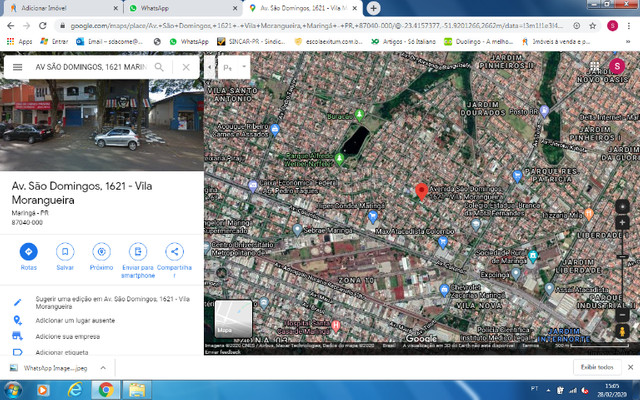Zoom in with the plus button
This screenshot has height=400, width=640.
point(622,223)
